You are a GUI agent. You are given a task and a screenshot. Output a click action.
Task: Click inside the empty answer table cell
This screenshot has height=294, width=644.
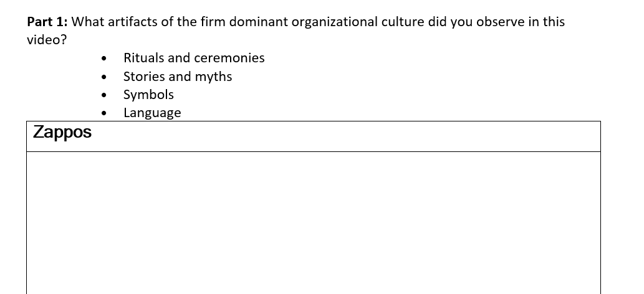coord(314,223)
